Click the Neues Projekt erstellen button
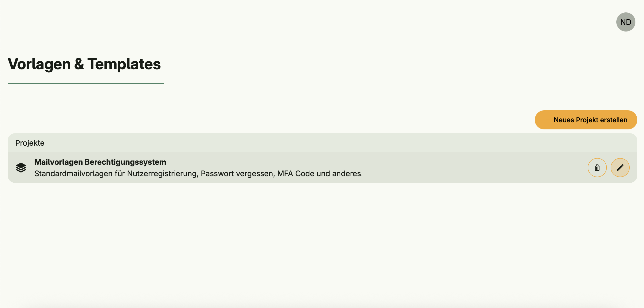This screenshot has height=308, width=644. (x=586, y=120)
